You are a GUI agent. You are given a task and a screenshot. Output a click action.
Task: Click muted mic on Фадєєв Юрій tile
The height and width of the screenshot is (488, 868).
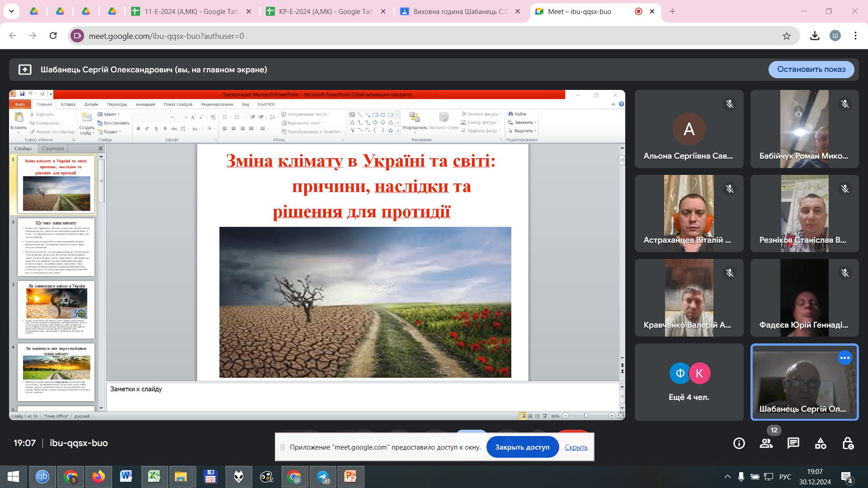(x=844, y=273)
